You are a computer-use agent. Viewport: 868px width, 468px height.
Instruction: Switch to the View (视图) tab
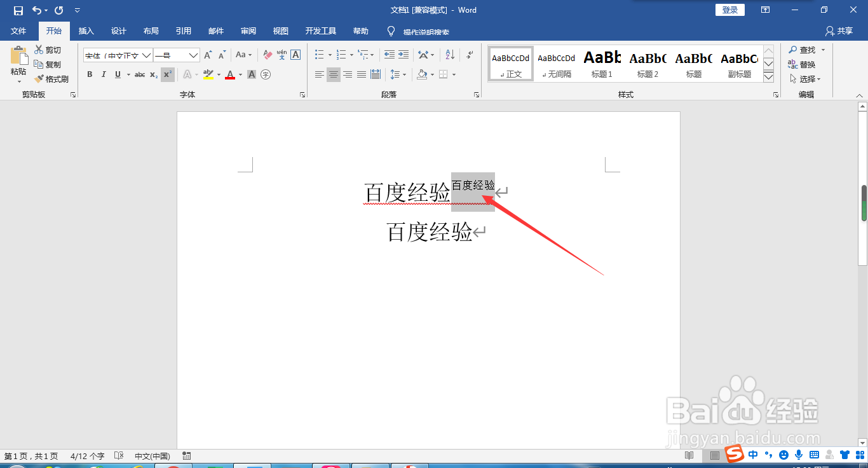(x=280, y=31)
